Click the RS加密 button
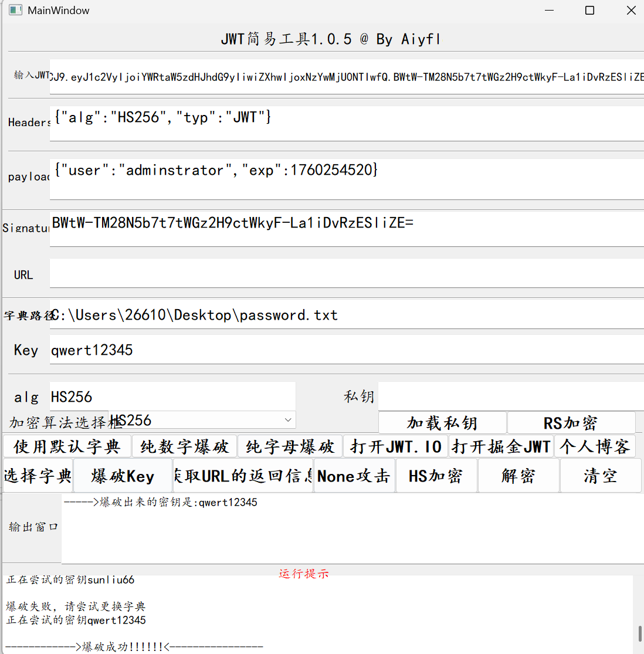This screenshot has width=644, height=654. [x=571, y=423]
